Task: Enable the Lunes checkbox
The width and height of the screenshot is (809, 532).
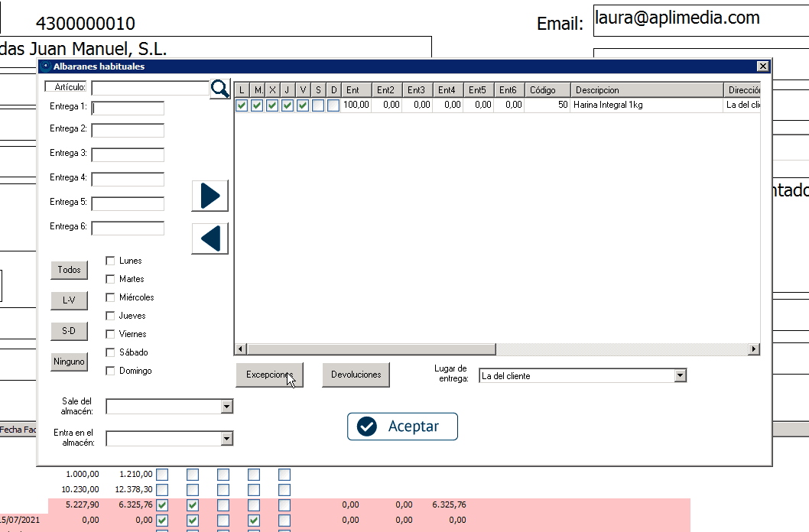Action: point(110,261)
